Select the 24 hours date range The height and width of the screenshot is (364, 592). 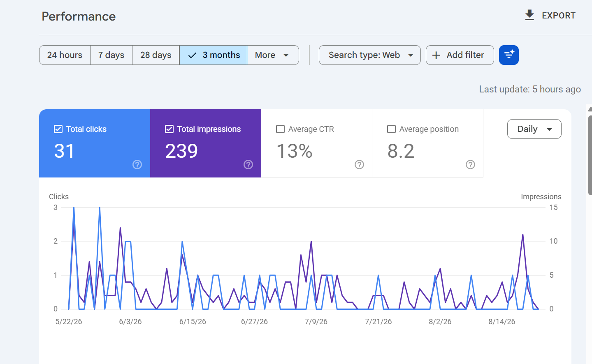point(65,55)
